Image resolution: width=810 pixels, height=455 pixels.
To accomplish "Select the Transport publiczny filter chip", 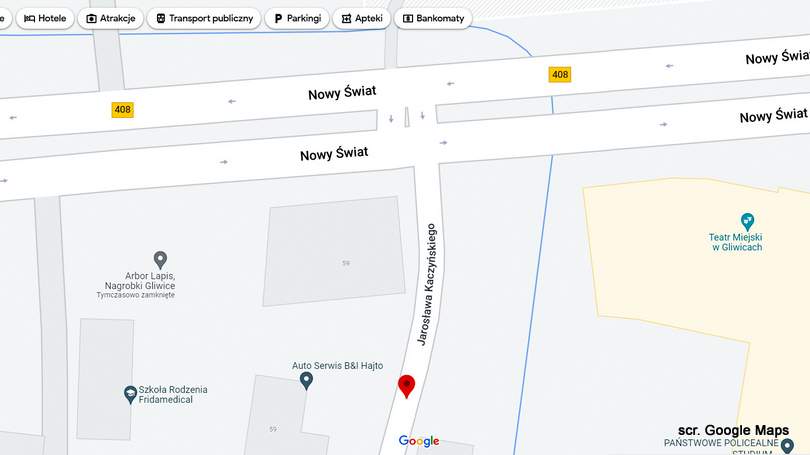I will [x=204, y=18].
